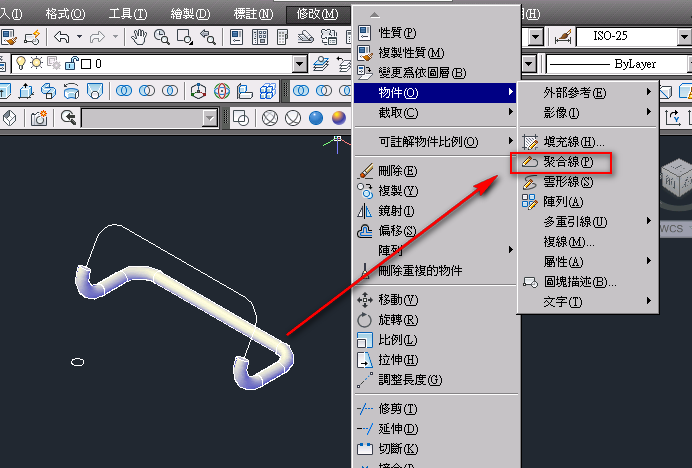Open the ISO-25 dimension style dropdown
The width and height of the screenshot is (692, 468).
684,37
